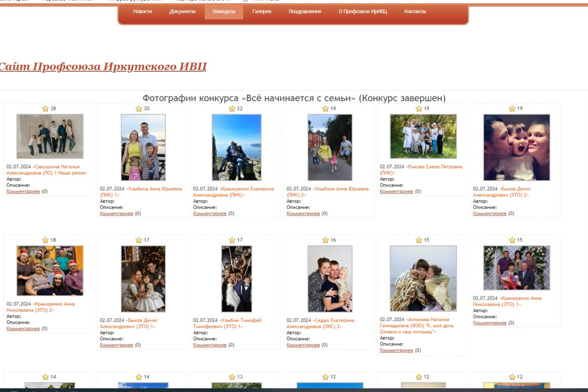Open «Антонова Наталия Геннадьевна (ФЭО)» title link
Viewport: 588px width, 392px height.
click(417, 325)
